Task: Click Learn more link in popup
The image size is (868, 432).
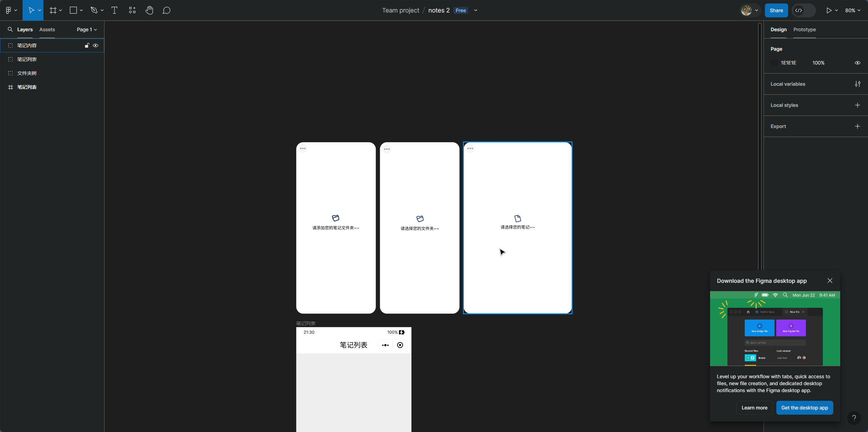Action: [754, 408]
